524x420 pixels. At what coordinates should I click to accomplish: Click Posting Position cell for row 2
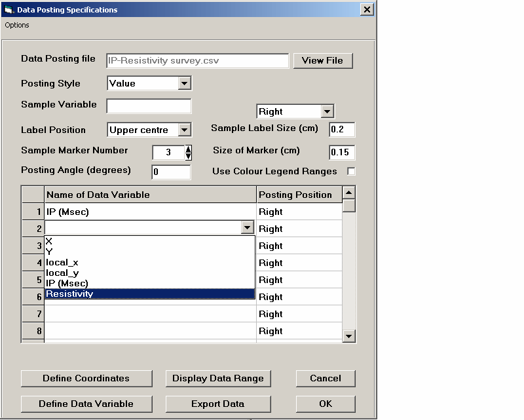[299, 229]
